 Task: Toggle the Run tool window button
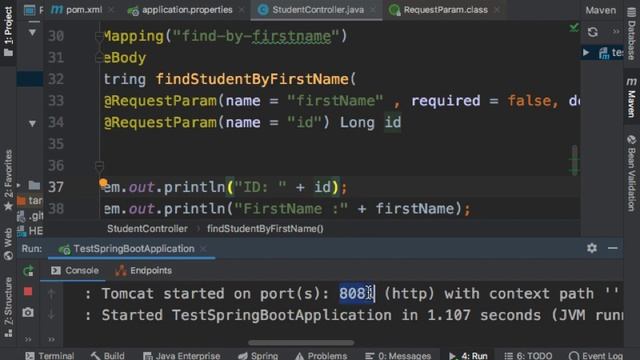click(x=468, y=356)
